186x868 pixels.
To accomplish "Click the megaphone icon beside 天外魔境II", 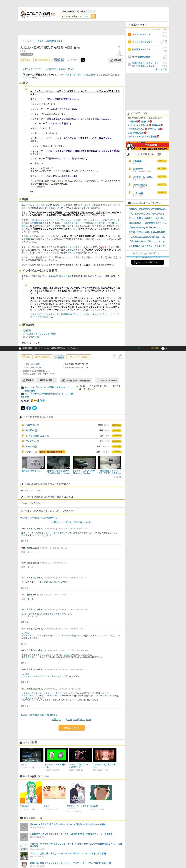I will (130, 161).
